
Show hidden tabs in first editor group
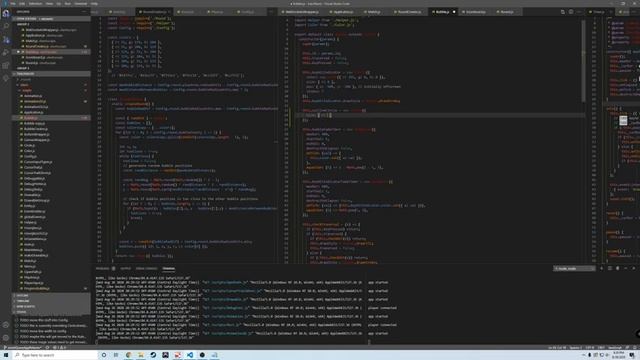[x=271, y=12]
